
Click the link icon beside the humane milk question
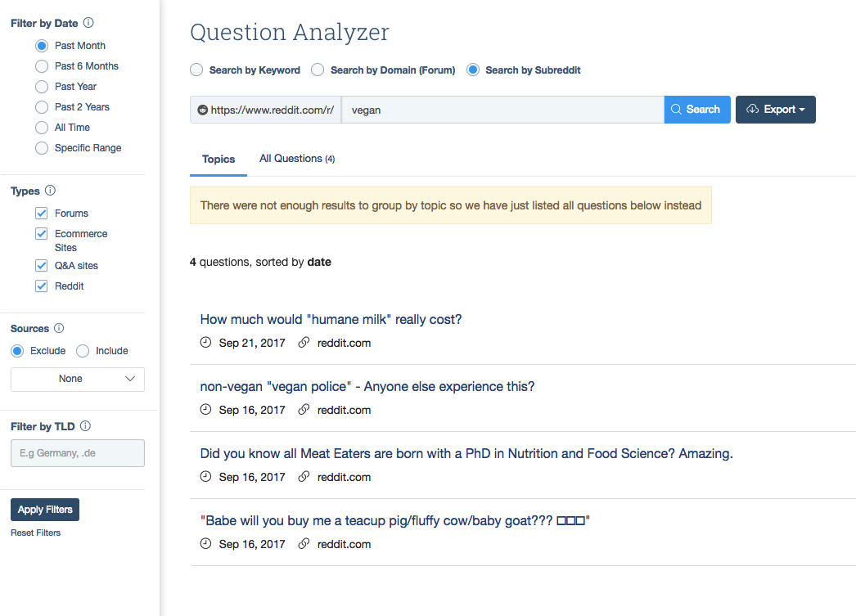coord(304,343)
